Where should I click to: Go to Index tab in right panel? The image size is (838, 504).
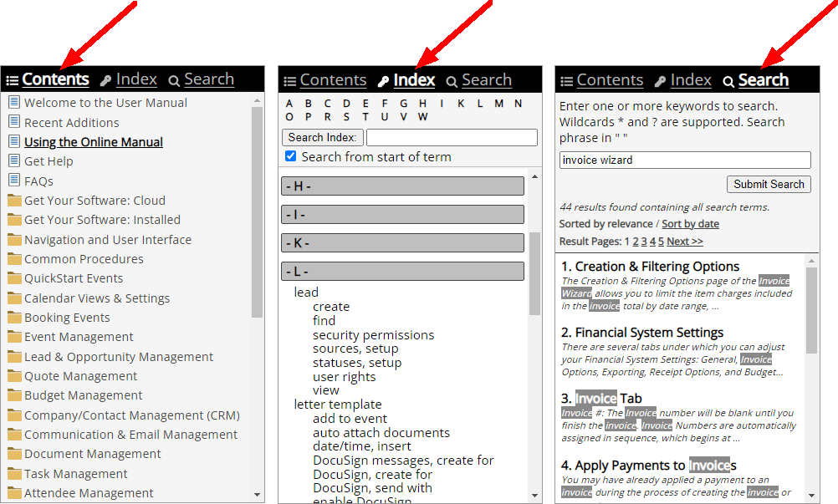(691, 79)
